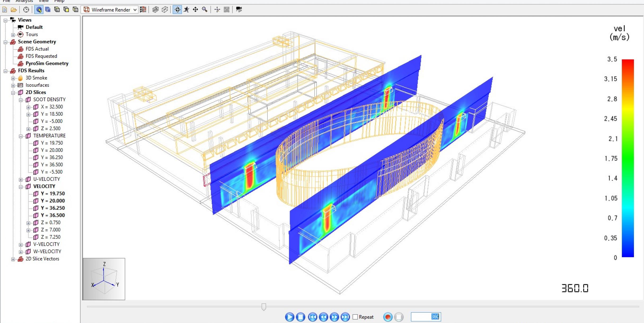Expand the 3D Smoke node
This screenshot has height=323, width=644.
click(x=13, y=78)
